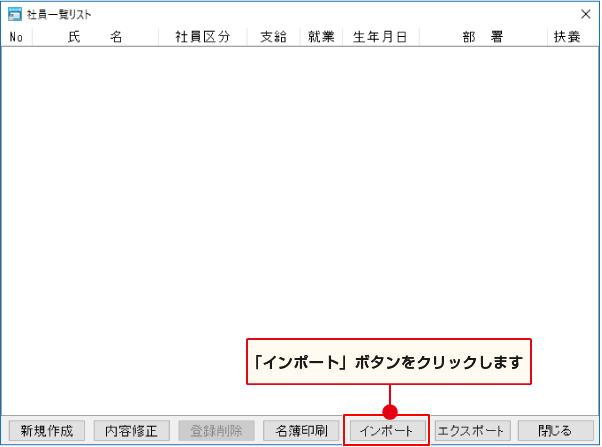The height and width of the screenshot is (447, 602).
Task: Click the 社員一覧リスト window icon
Action: click(x=15, y=14)
